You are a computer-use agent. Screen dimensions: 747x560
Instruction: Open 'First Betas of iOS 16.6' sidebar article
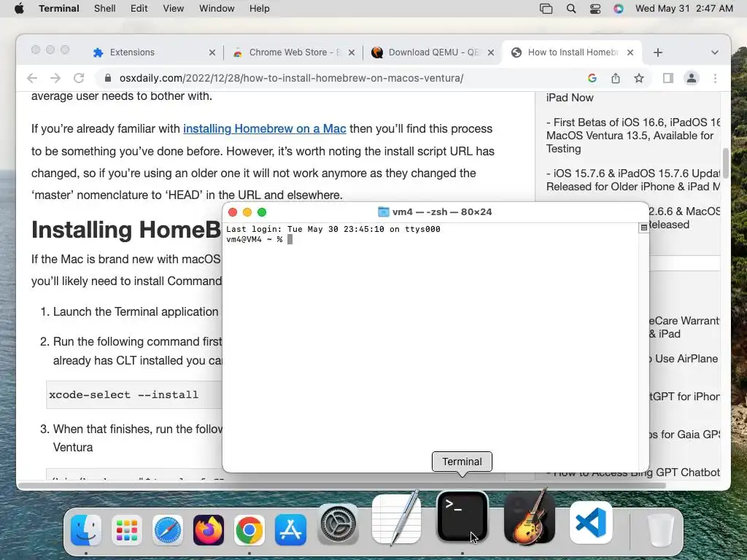point(633,136)
